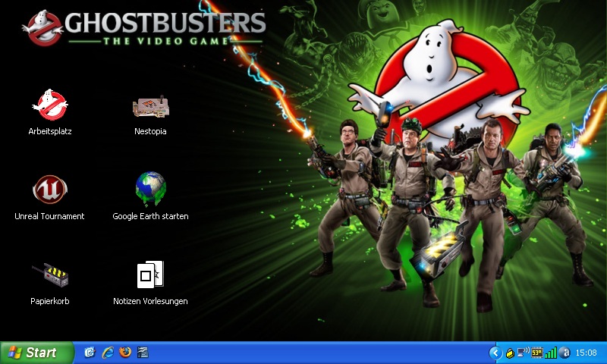The image size is (607, 364).
Task: Open the wireless network connection tray icon
Action: (523, 353)
